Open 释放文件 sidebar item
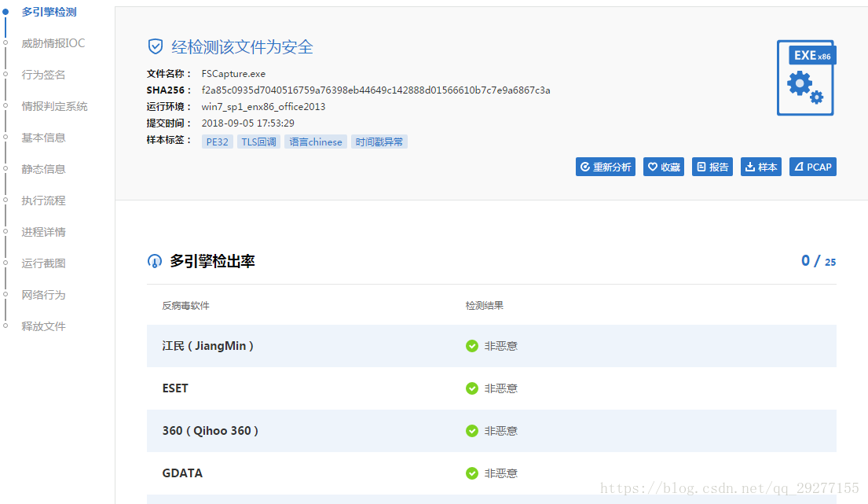Image resolution: width=868 pixels, height=504 pixels. point(43,326)
